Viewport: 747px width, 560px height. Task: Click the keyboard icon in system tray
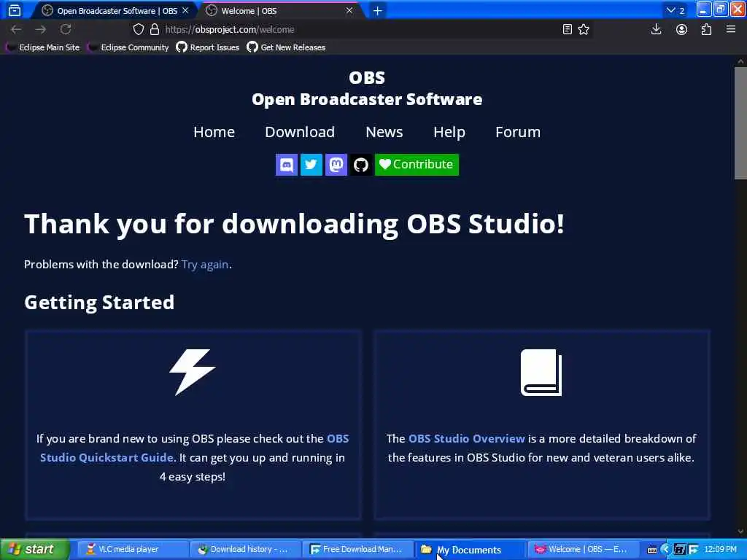pos(652,550)
